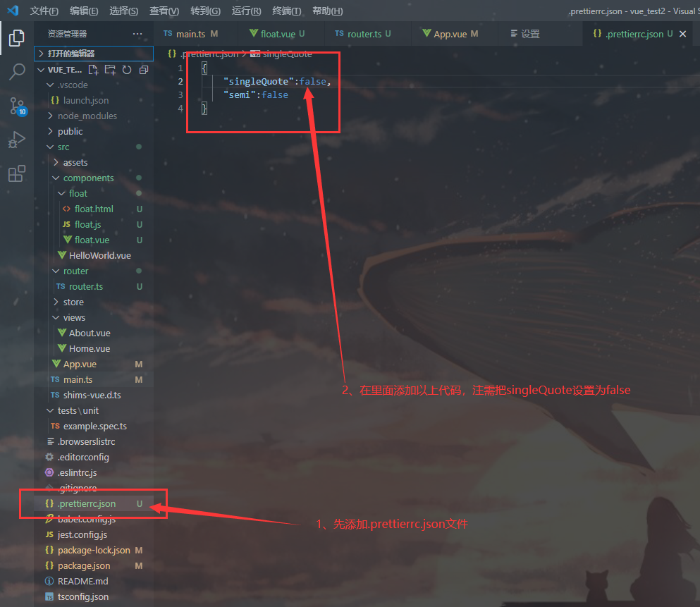
Task: Collapse all folders in Explorer
Action: (143, 69)
